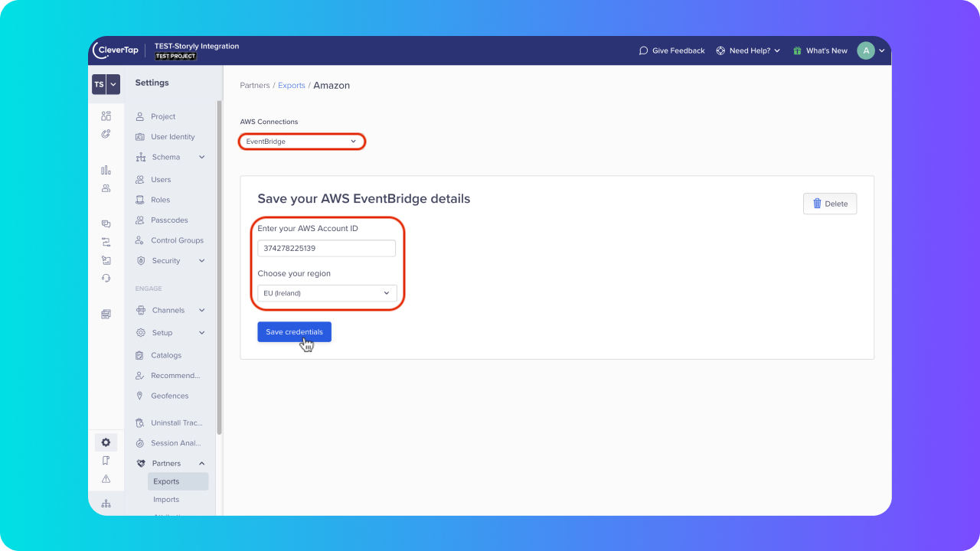The height and width of the screenshot is (551, 980).
Task: Click the What's New gift icon
Action: [797, 51]
